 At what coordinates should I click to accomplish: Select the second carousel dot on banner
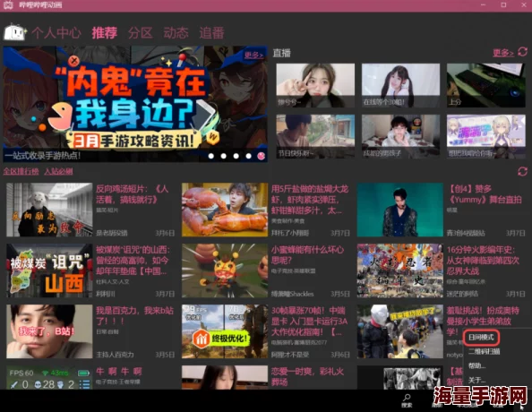[224, 156]
